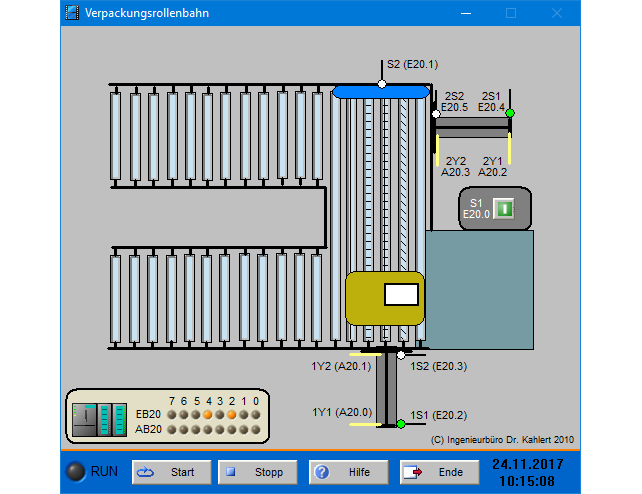The width and height of the screenshot is (642, 494).
Task: Click the 2Y2 A20.3 label
Action: tap(455, 167)
